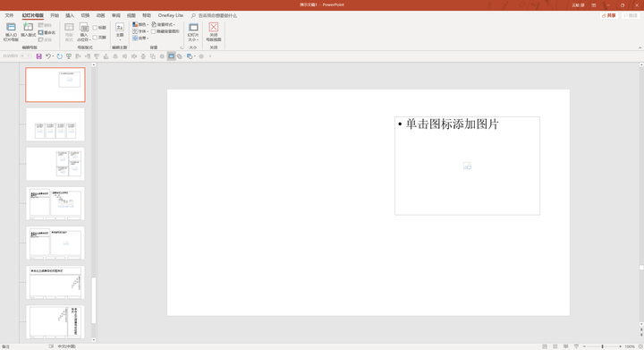Click the thumbnail panel scroll down arrow
Image resolution: width=644 pixels, height=350 pixels.
click(94, 340)
